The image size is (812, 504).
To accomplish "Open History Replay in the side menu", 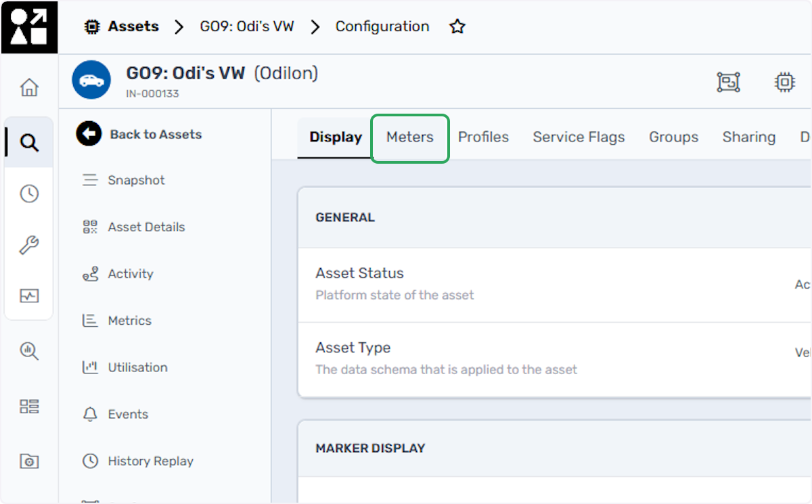I will coord(150,461).
